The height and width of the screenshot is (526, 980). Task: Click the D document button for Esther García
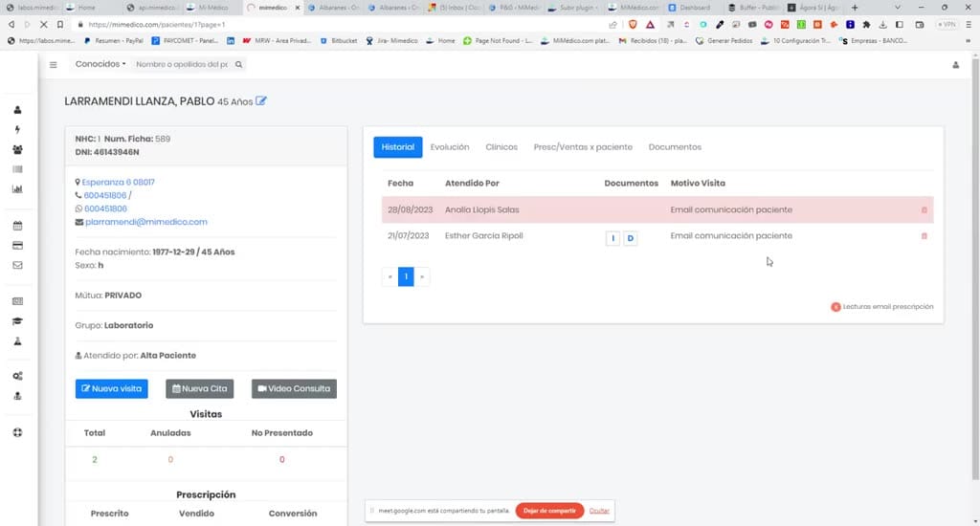point(630,238)
